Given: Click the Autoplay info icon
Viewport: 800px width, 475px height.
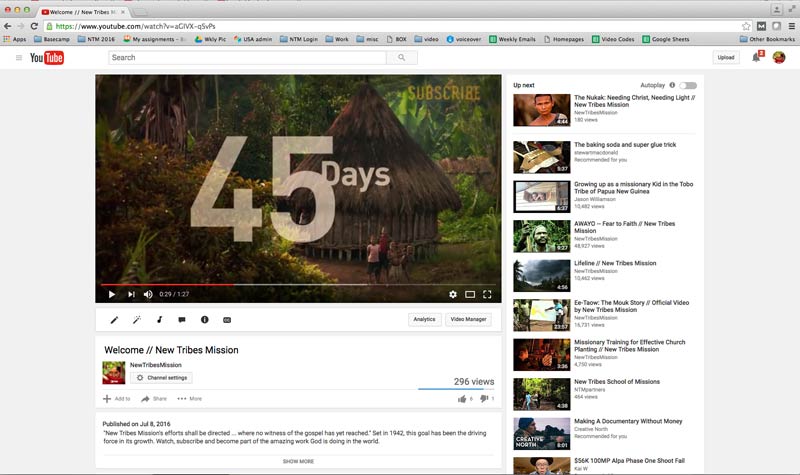Looking at the screenshot, I should [672, 85].
